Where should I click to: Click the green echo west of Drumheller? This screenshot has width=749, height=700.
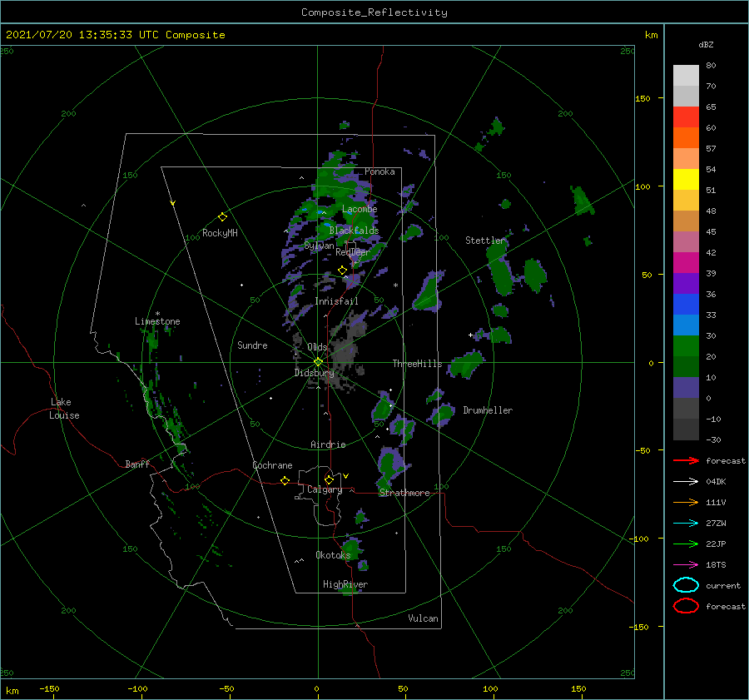444,414
